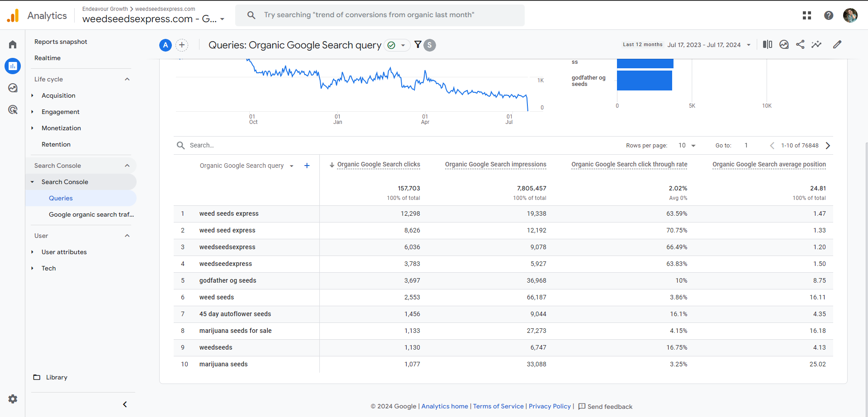This screenshot has height=417, width=868.
Task: Open the Reports icon in the left navigation
Action: [x=12, y=66]
